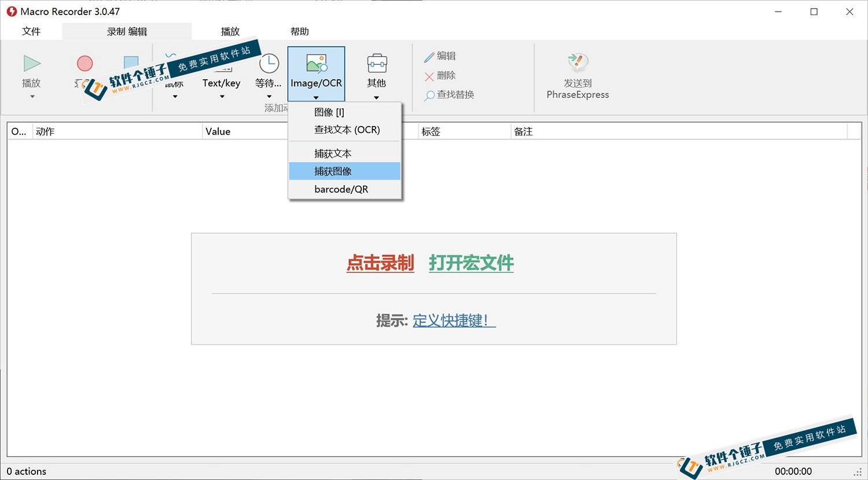Expand the mouse action dropdown arrow
This screenshot has height=480, width=868.
coord(175,97)
